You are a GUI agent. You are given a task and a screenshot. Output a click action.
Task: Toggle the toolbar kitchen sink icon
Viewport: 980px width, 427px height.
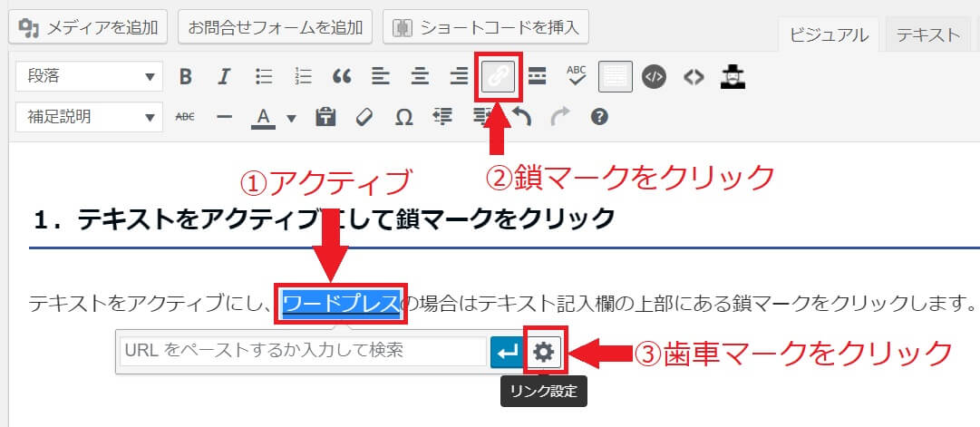click(x=615, y=77)
